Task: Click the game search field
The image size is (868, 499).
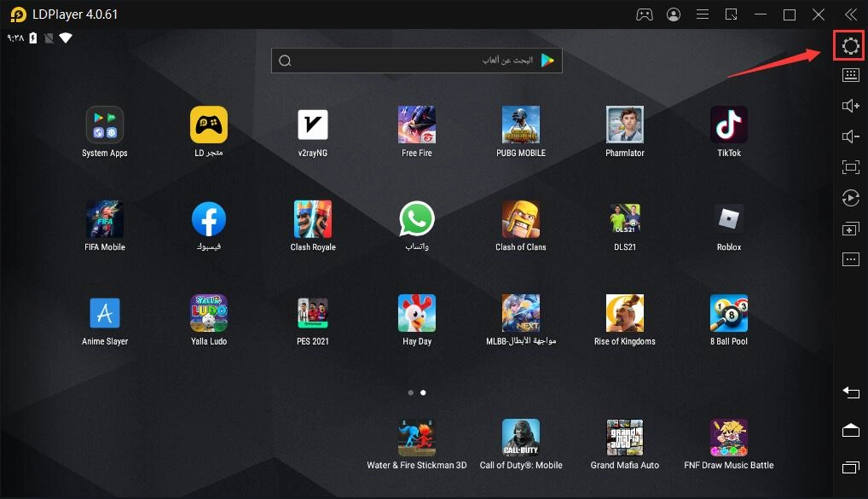Action: pyautogui.click(x=417, y=61)
